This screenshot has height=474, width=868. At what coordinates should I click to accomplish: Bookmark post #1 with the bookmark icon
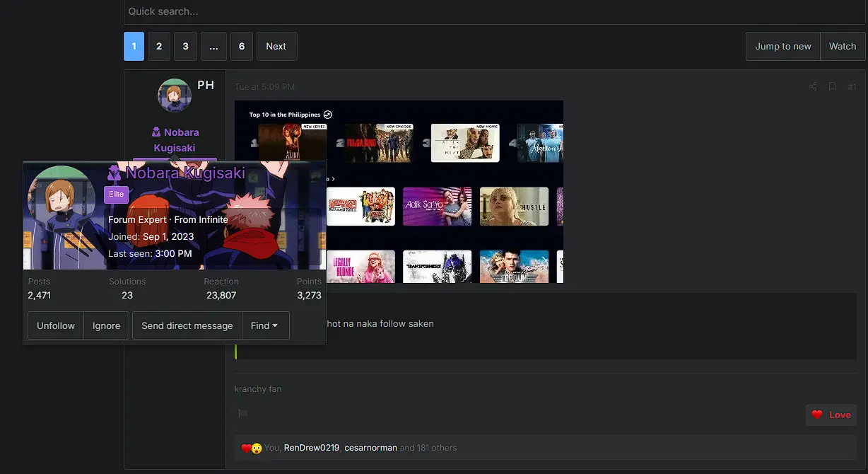832,86
